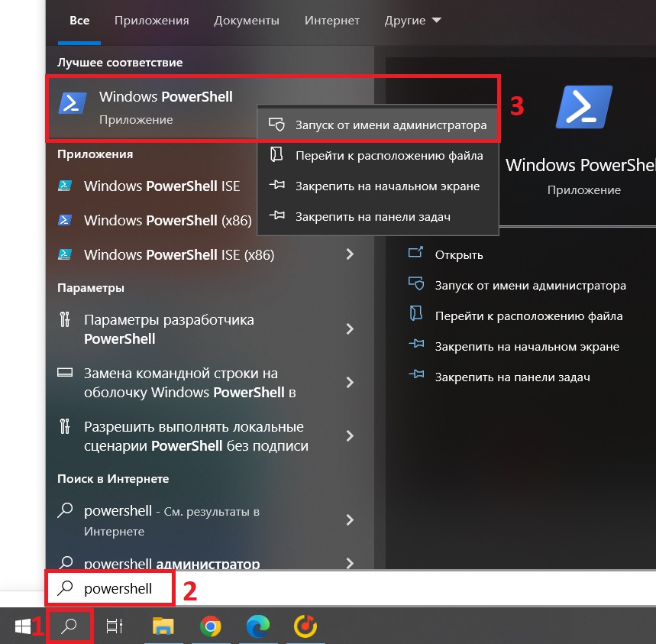This screenshot has height=644, width=656.
Task: Switch to the 'Все' tab
Action: [79, 20]
